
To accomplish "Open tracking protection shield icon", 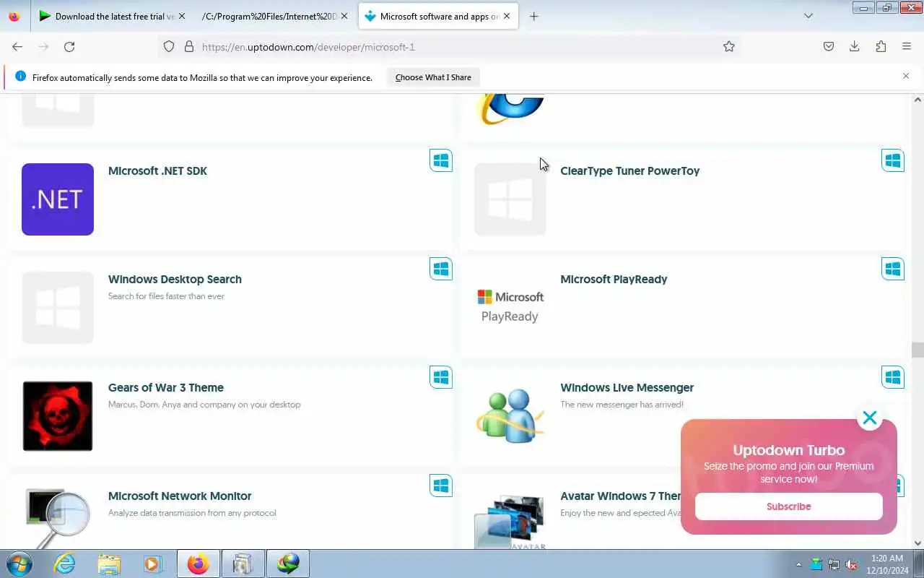I will 169,46.
